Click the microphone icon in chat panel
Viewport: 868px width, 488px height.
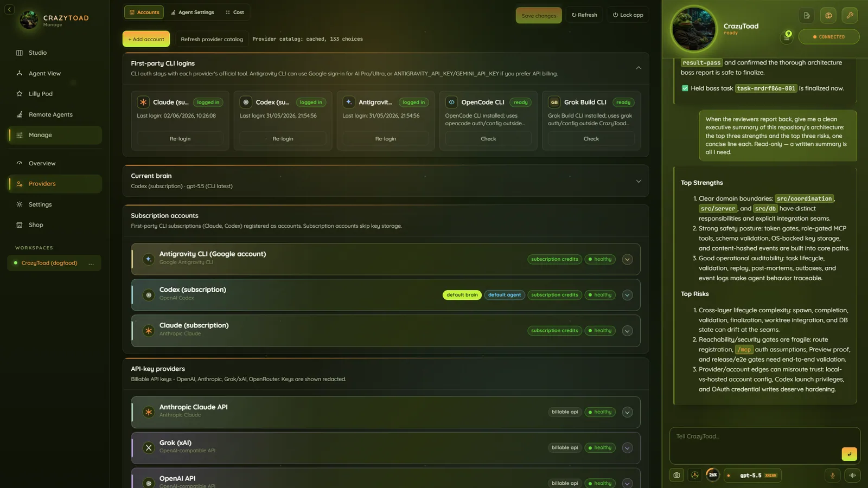[833, 476]
